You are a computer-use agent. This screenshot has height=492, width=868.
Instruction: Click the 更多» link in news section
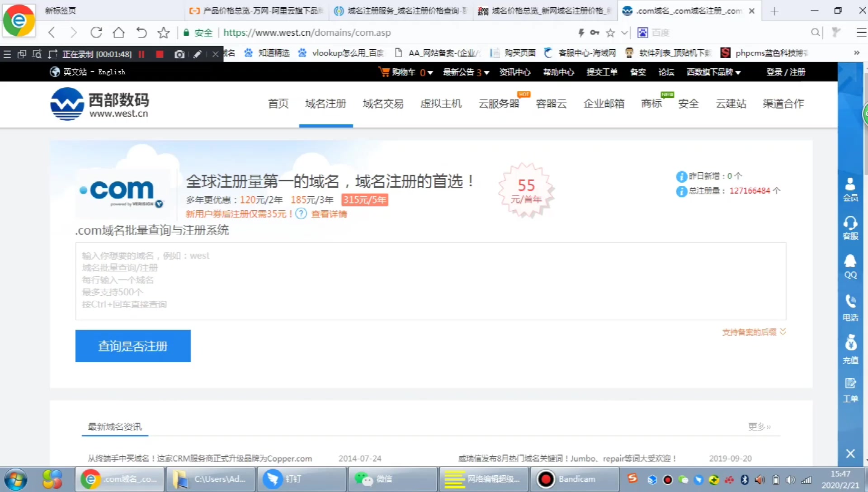759,426
